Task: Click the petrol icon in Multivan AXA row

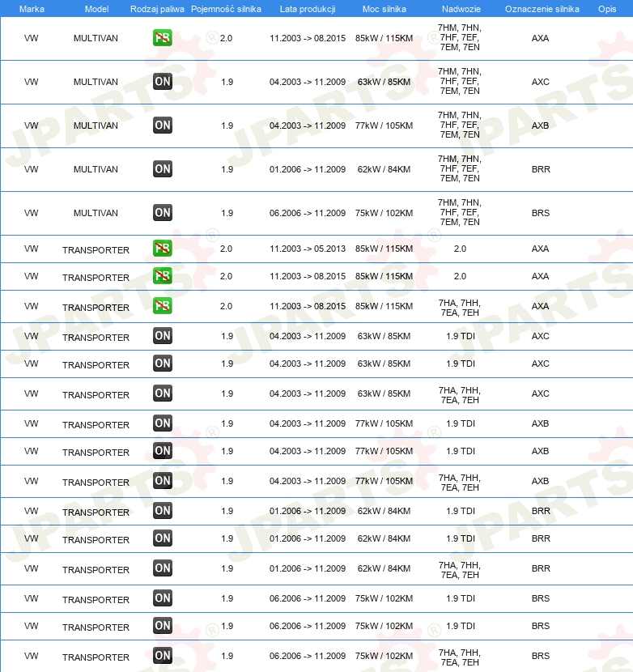Action: [163, 38]
